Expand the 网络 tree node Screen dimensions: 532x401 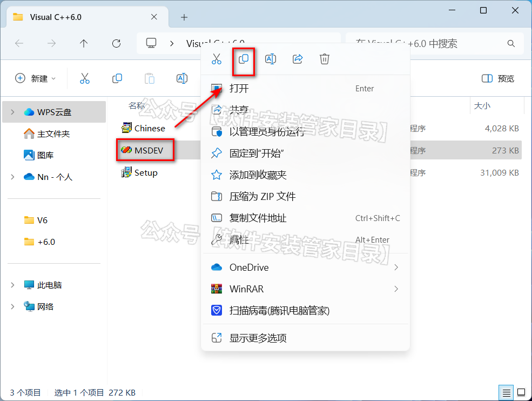pyautogui.click(x=12, y=306)
